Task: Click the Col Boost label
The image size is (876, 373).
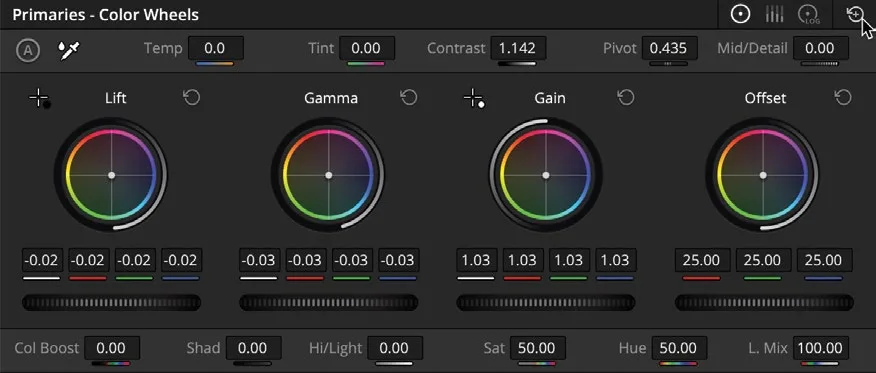Action: (47, 348)
